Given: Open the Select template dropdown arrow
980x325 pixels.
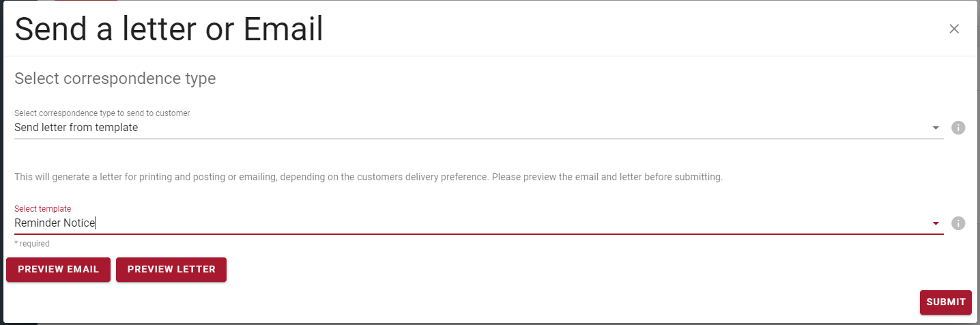Looking at the screenshot, I should 936,223.
